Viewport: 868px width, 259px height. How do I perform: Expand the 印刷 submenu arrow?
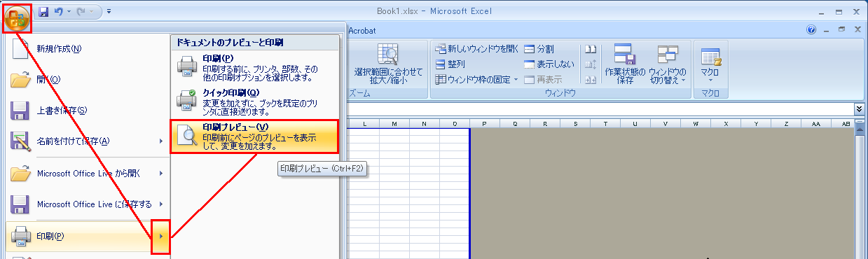click(x=161, y=236)
